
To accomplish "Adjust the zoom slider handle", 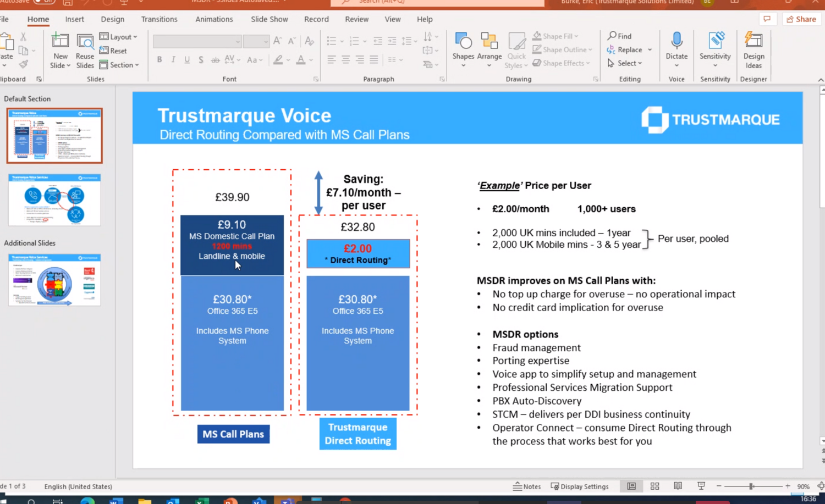I will click(751, 486).
